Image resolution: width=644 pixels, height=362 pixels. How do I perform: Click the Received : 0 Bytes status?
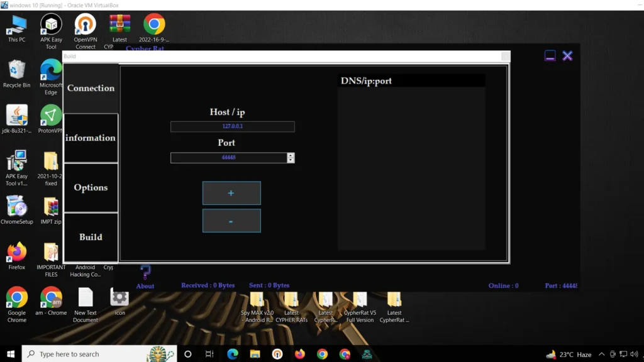(208, 285)
